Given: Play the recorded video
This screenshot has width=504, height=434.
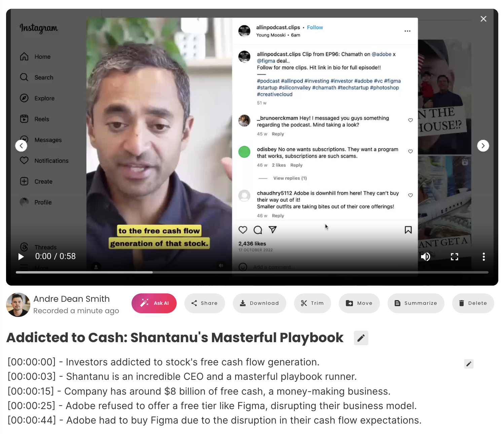Looking at the screenshot, I should [21, 257].
